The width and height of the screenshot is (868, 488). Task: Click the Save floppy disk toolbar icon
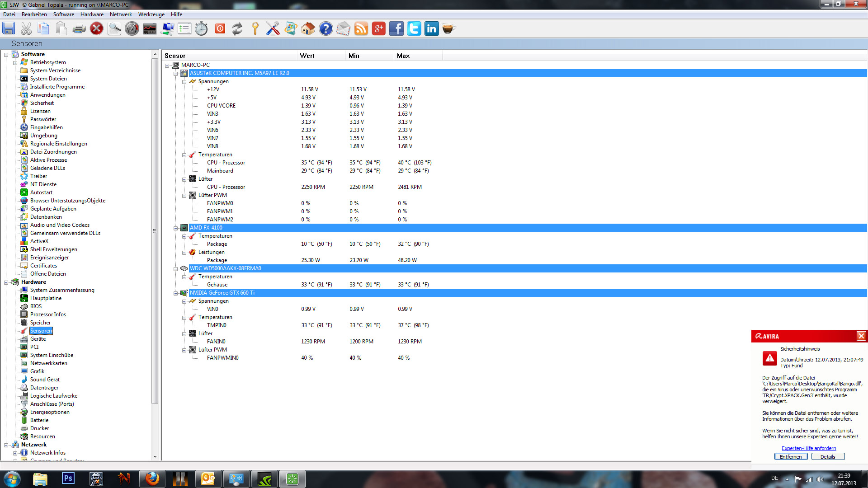pyautogui.click(x=9, y=29)
